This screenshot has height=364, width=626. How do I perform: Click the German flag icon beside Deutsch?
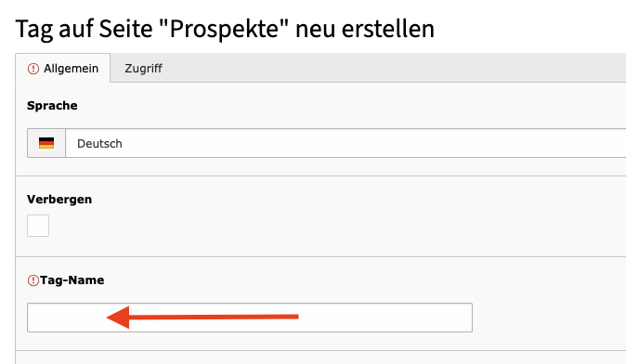coord(46,143)
